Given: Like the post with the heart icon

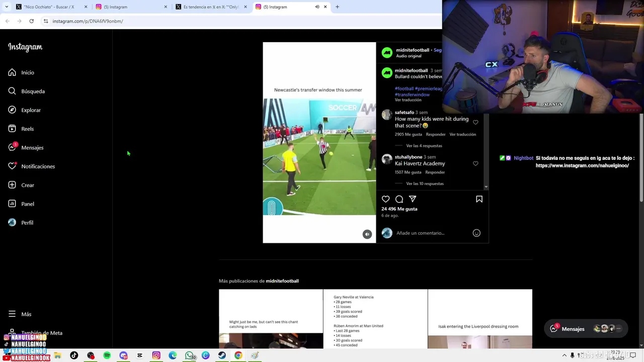Looking at the screenshot, I should pos(386,199).
